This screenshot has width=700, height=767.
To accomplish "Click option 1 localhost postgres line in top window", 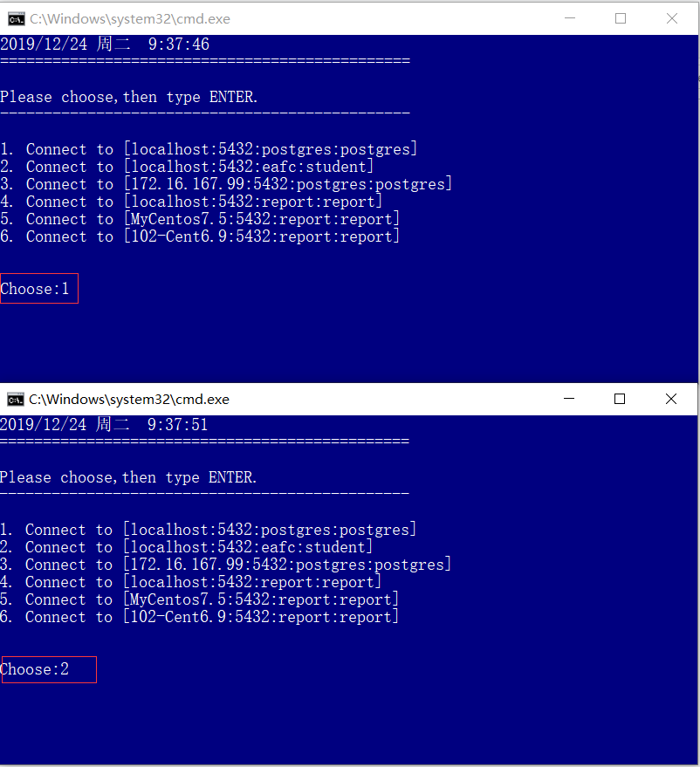I will pos(209,149).
